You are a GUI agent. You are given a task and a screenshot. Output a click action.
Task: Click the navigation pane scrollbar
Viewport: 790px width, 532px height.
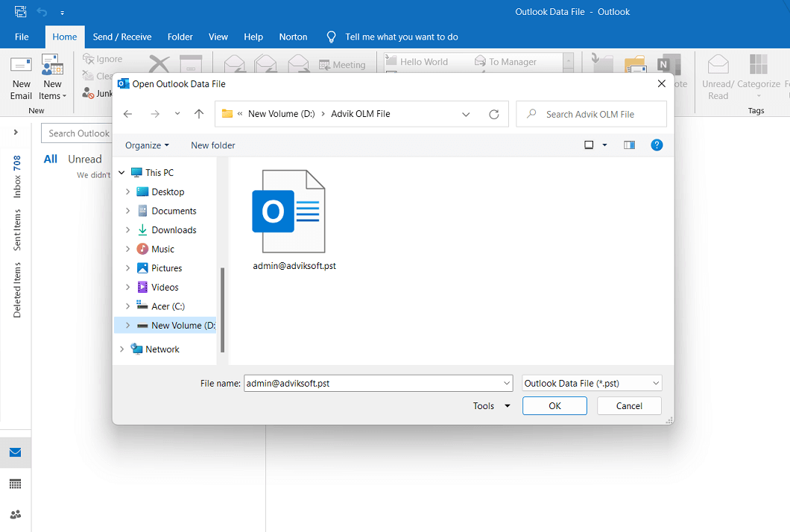[222, 310]
